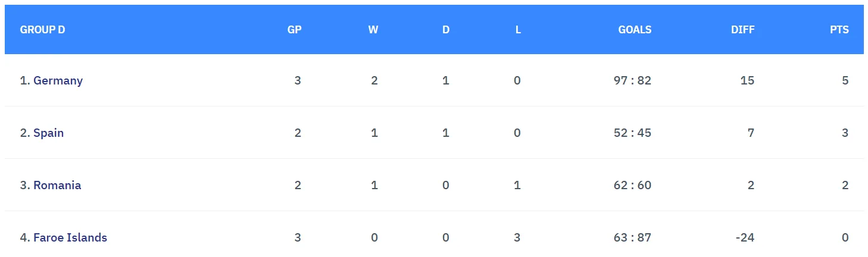Click the DIFF column header
This screenshot has height=257, width=868.
pyautogui.click(x=742, y=30)
